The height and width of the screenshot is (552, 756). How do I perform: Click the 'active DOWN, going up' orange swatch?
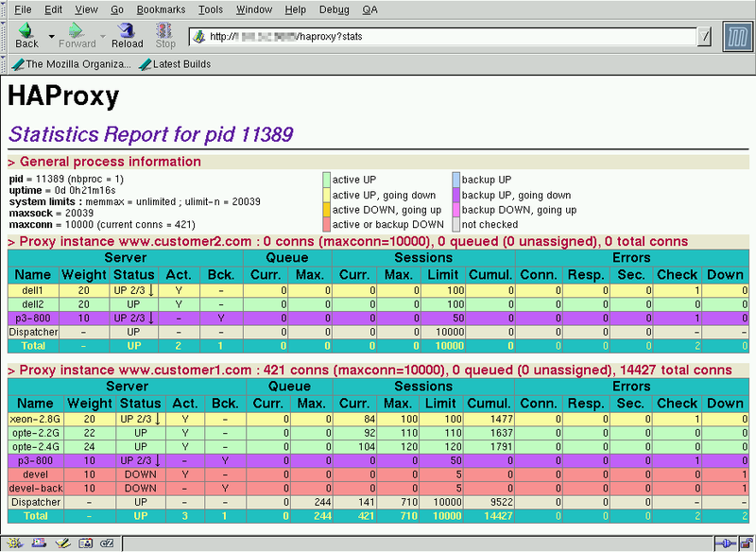pyautogui.click(x=326, y=210)
